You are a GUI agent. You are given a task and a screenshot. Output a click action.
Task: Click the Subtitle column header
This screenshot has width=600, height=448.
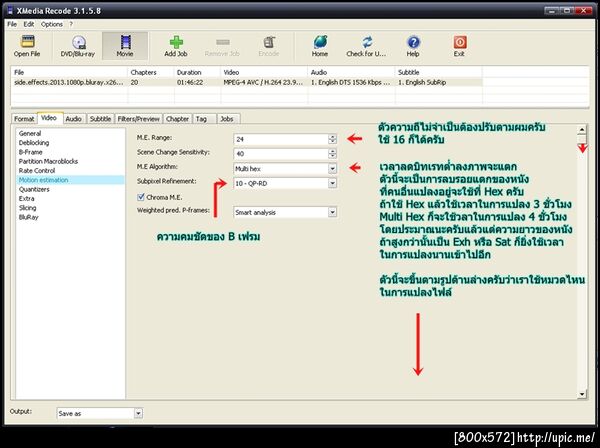coord(439,72)
